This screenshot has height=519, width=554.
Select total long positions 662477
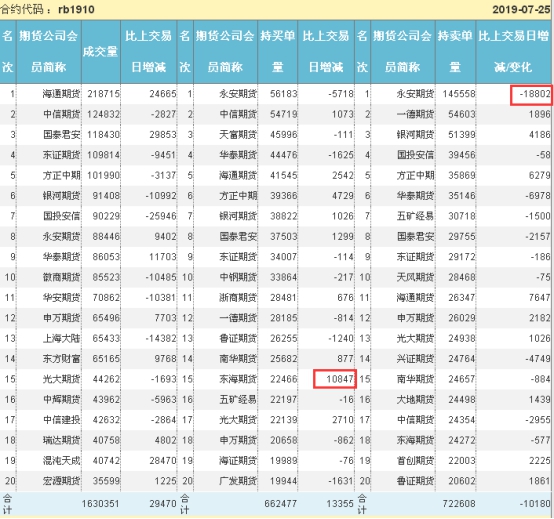coord(281,503)
